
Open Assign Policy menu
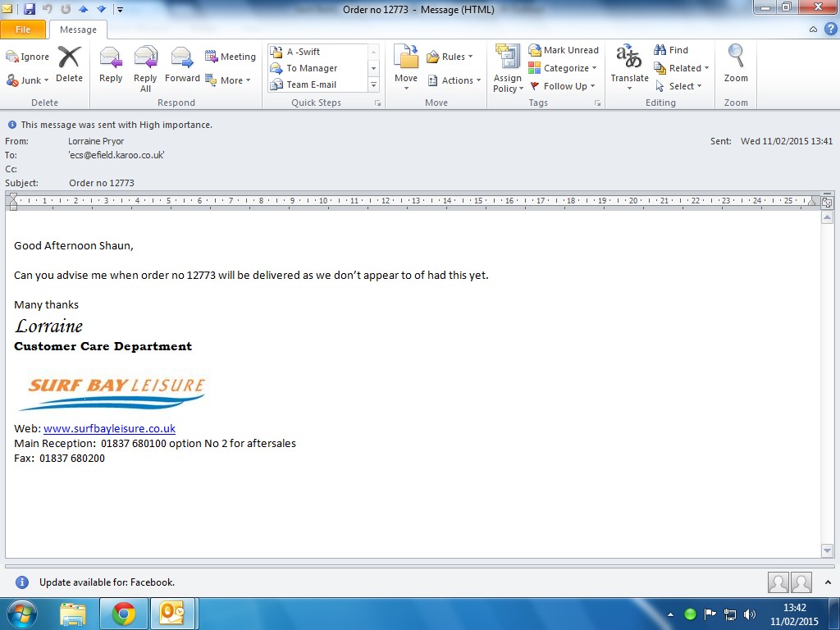click(x=507, y=69)
